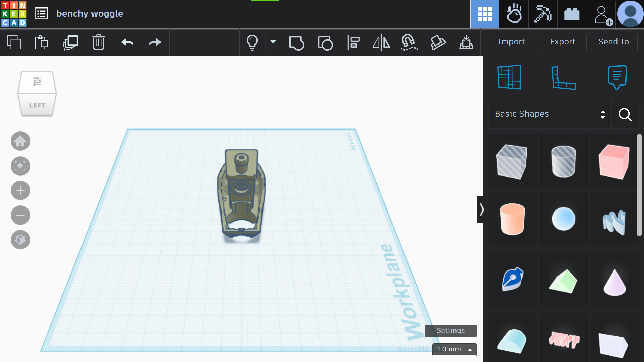
Task: Toggle show all lightbulb icon
Action: tap(252, 43)
